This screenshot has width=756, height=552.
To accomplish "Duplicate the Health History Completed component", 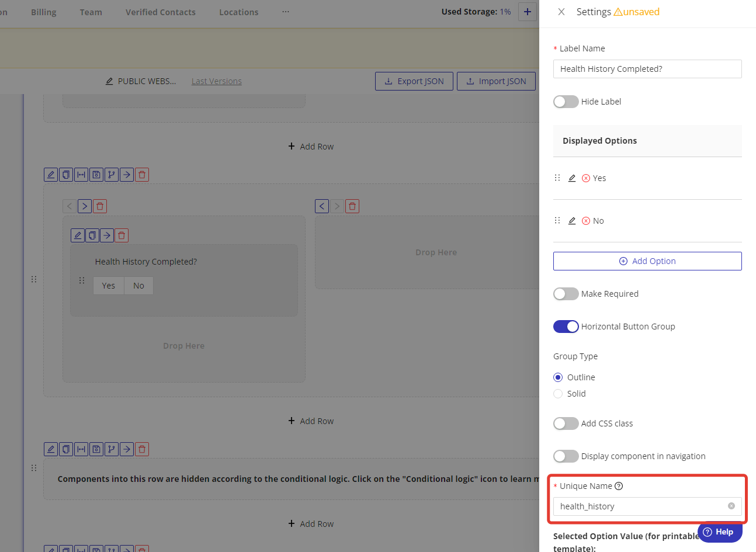I will tap(92, 235).
